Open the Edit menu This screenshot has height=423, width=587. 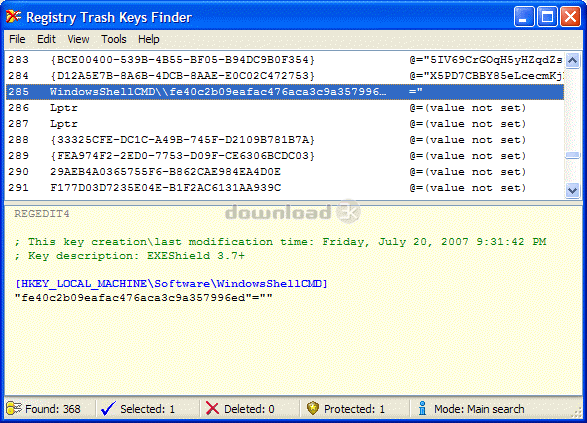click(x=46, y=39)
